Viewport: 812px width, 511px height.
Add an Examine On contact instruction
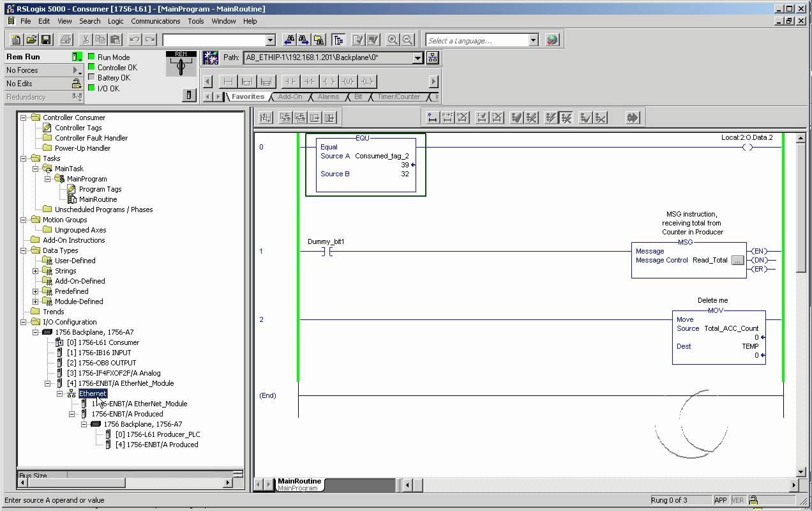[290, 81]
